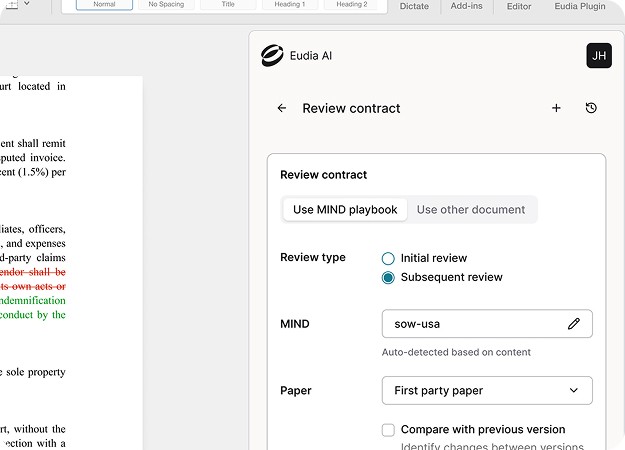
Task: Click the Dictate ribbon button
Action: coord(414,6)
